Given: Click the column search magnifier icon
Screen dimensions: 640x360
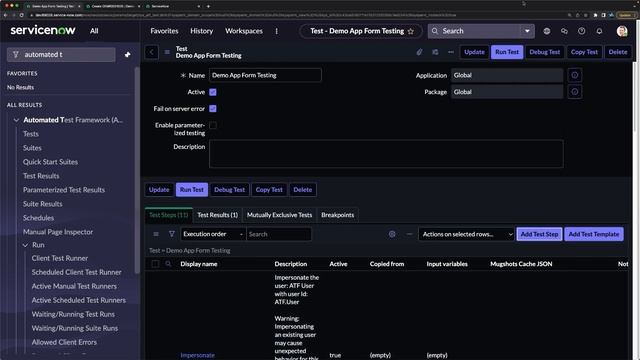Looking at the screenshot, I should click(168, 264).
